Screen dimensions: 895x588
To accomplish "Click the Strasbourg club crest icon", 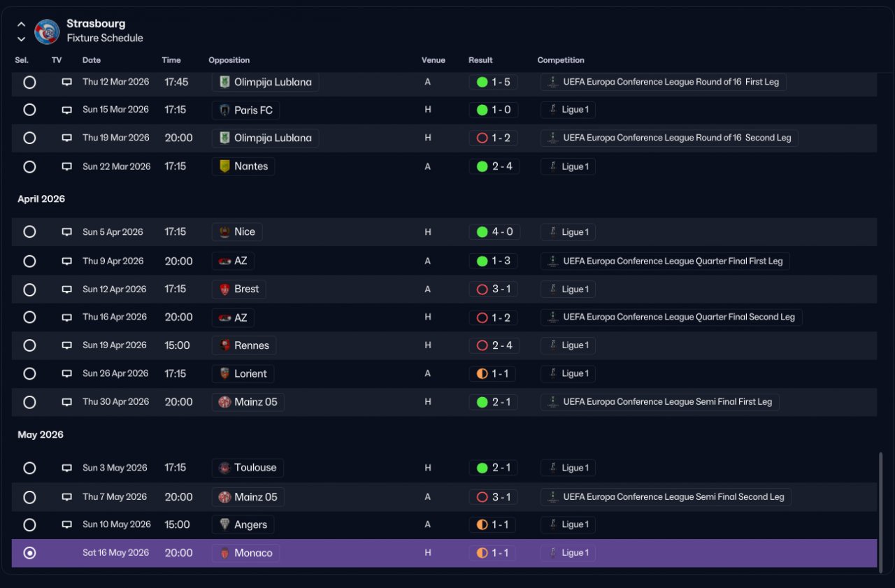I will click(x=47, y=31).
